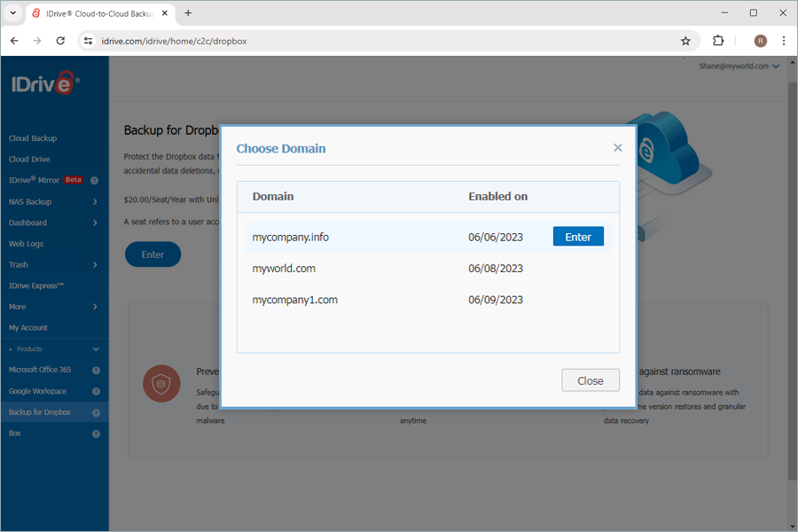
Task: Click page vertical scrollbar
Action: tap(793, 280)
